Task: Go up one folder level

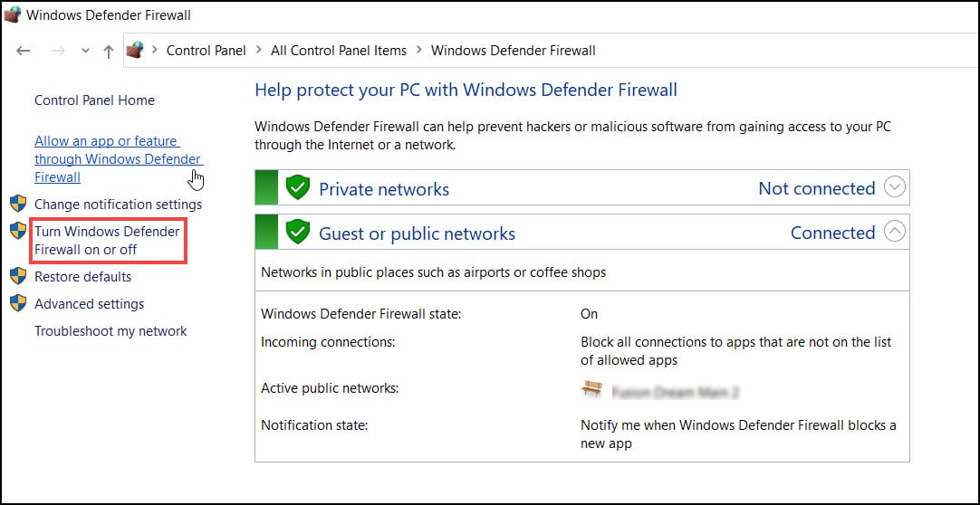Action: (x=108, y=52)
